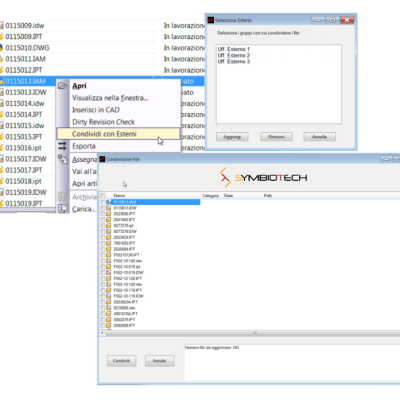Click the part icon of F552-10-120.IPT
Image resolution: width=400 pixels, height=400 pixels.
(x=108, y=278)
